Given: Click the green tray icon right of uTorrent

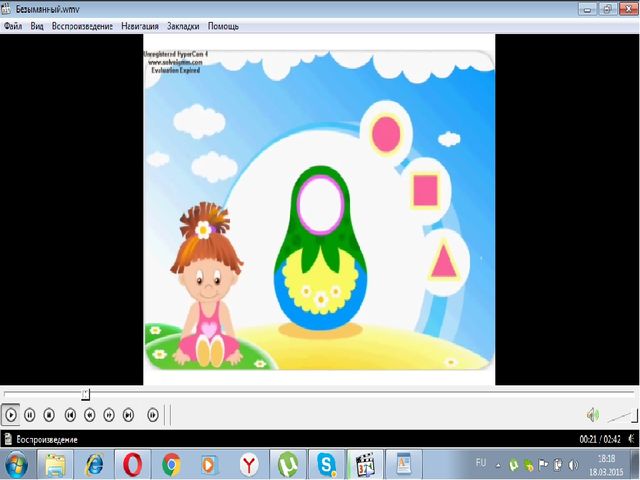Looking at the screenshot, I should tap(529, 465).
